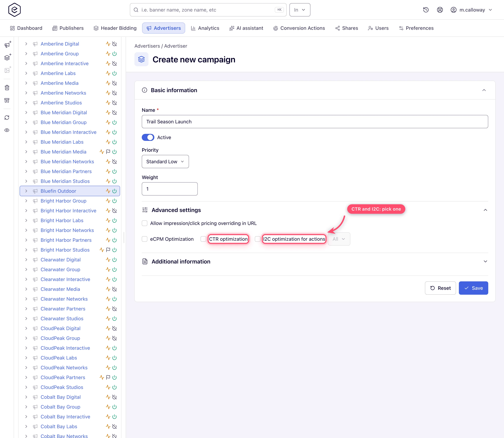
Task: Click the add banner image sidebar icon
Action: [8, 70]
